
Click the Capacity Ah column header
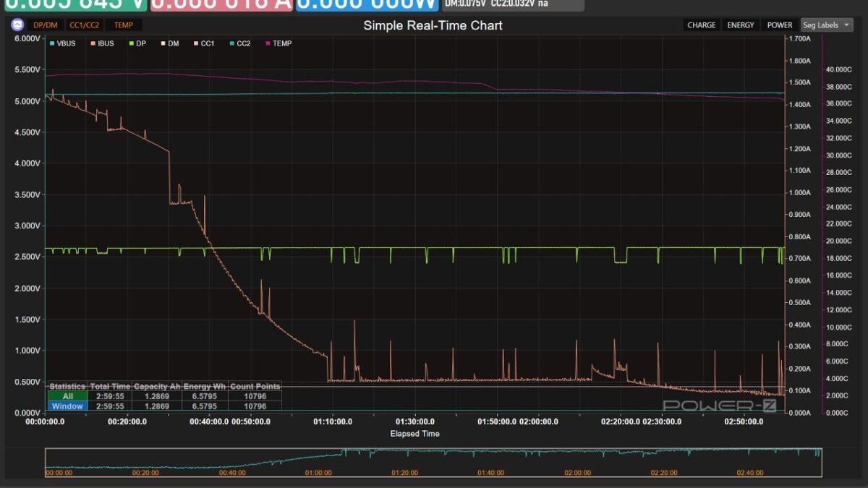coord(157,387)
